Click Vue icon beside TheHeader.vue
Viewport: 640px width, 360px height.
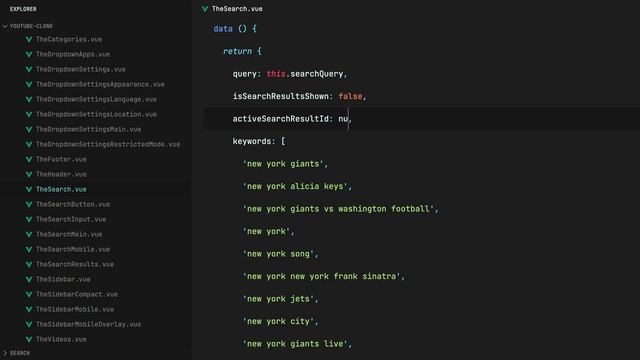[29, 174]
